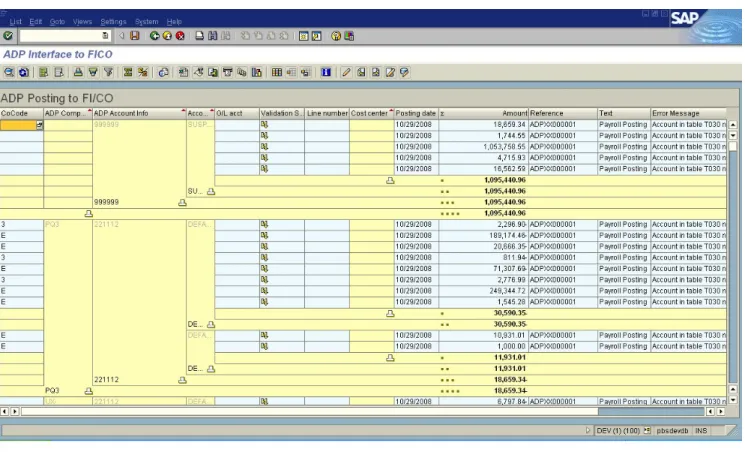
Task: Click the Select all rows icon
Action: (44, 72)
